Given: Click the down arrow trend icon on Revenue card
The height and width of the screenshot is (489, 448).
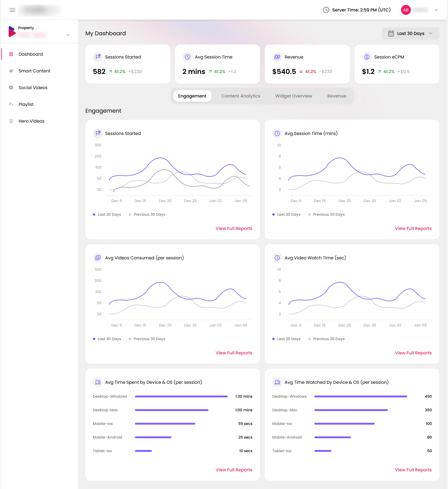Looking at the screenshot, I should [301, 71].
